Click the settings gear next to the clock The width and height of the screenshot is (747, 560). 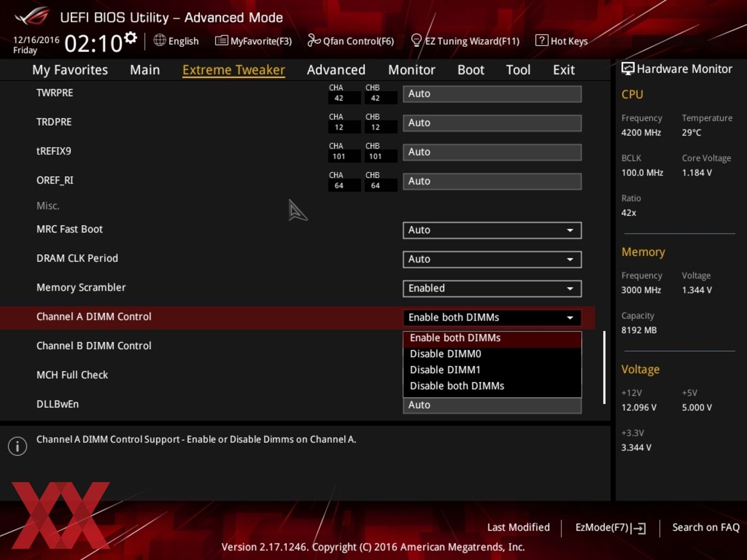point(131,38)
